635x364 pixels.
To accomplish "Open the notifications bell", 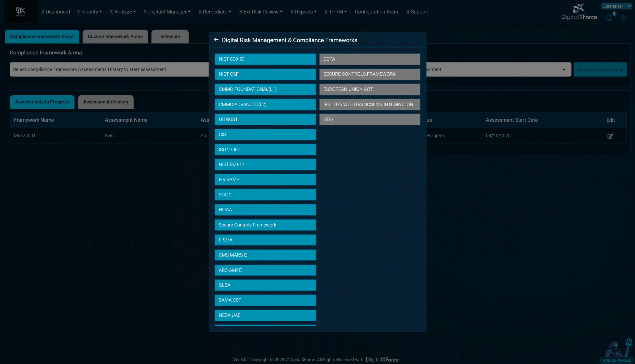I will (609, 18).
